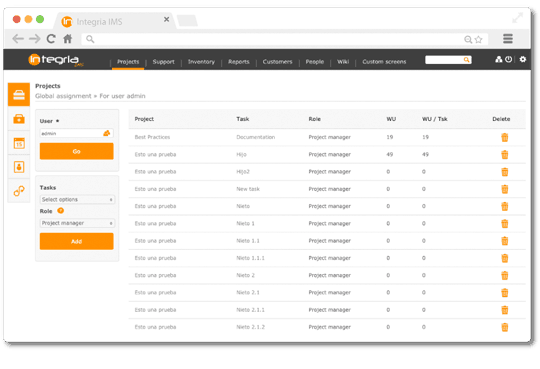Screen dimensions: 540x369
Task: Open the Tasks select options dropdown
Action: tap(77, 199)
